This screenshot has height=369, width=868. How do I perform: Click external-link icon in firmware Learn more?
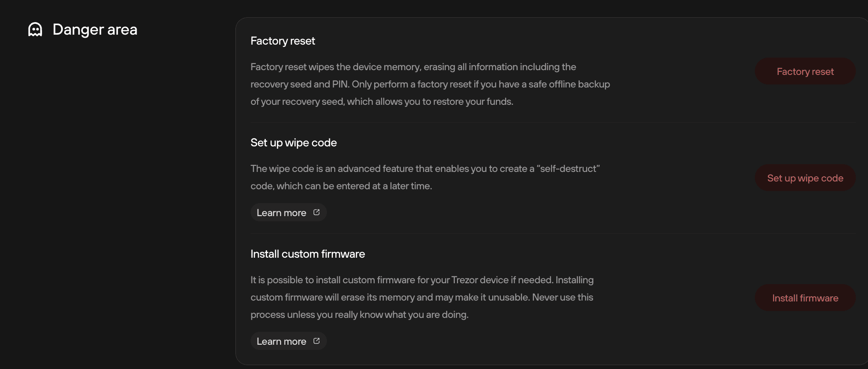click(x=317, y=341)
